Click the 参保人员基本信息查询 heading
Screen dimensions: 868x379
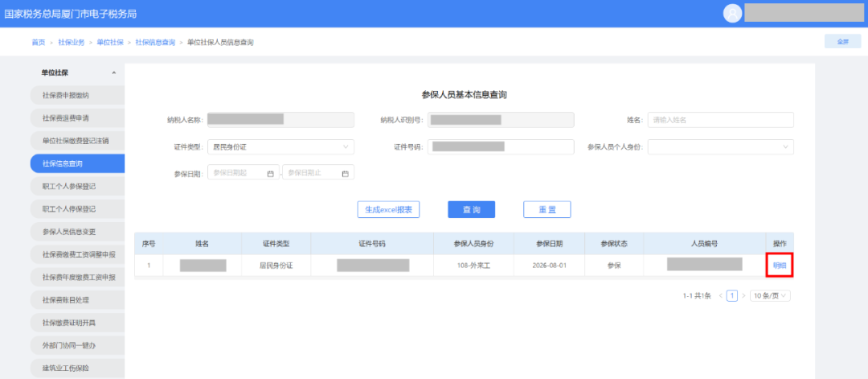465,95
